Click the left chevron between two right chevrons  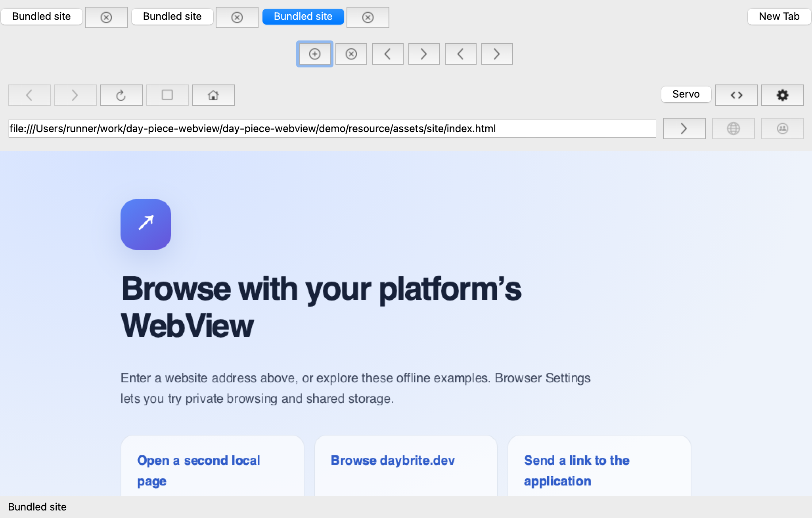pyautogui.click(x=461, y=54)
